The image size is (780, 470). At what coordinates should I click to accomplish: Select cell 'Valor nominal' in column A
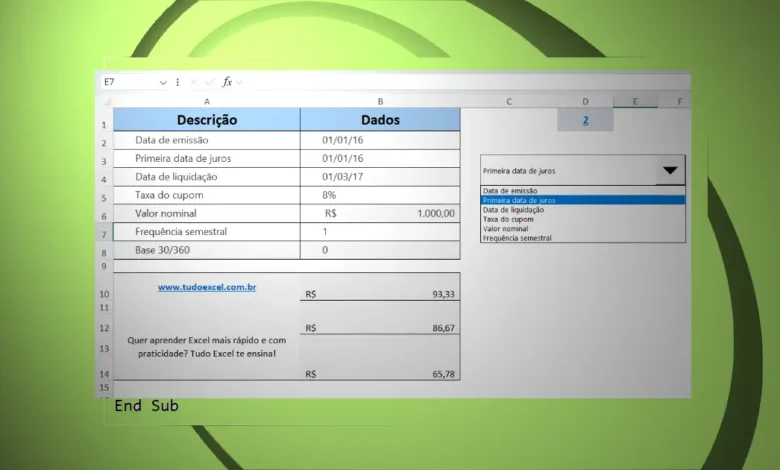pos(207,213)
